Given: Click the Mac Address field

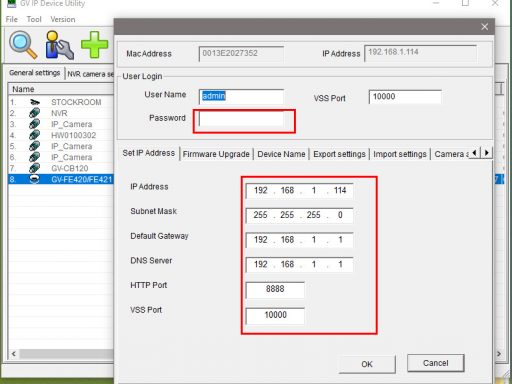Looking at the screenshot, I should [x=241, y=54].
